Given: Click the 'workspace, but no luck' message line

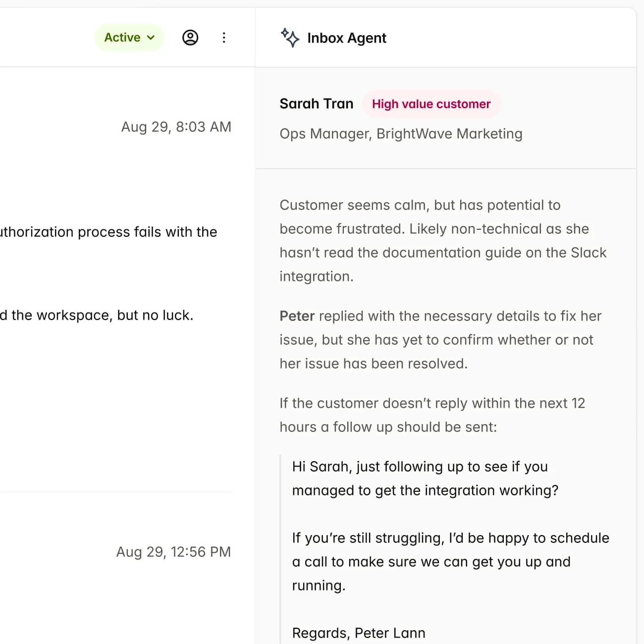Looking at the screenshot, I should point(99,315).
